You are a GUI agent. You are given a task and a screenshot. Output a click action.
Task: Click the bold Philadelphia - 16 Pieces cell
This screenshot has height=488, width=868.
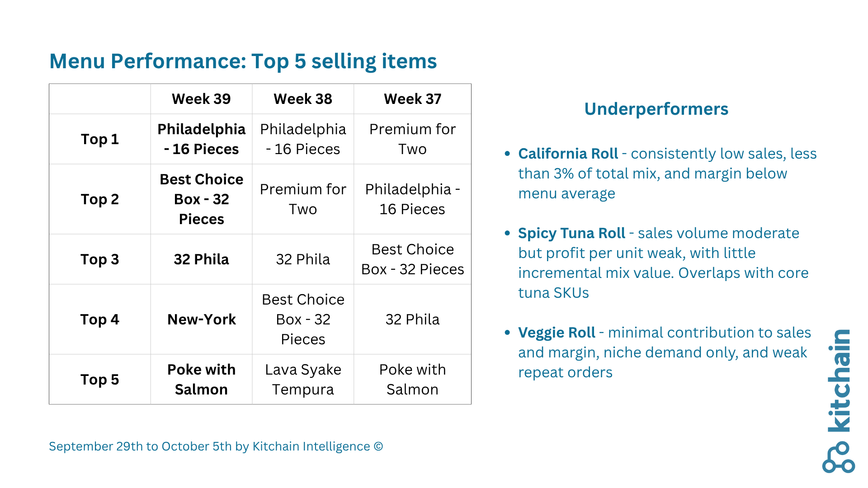[x=201, y=139]
